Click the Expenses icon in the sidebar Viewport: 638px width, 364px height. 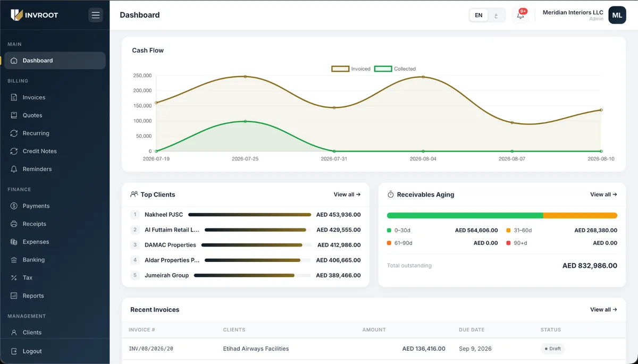pos(14,242)
